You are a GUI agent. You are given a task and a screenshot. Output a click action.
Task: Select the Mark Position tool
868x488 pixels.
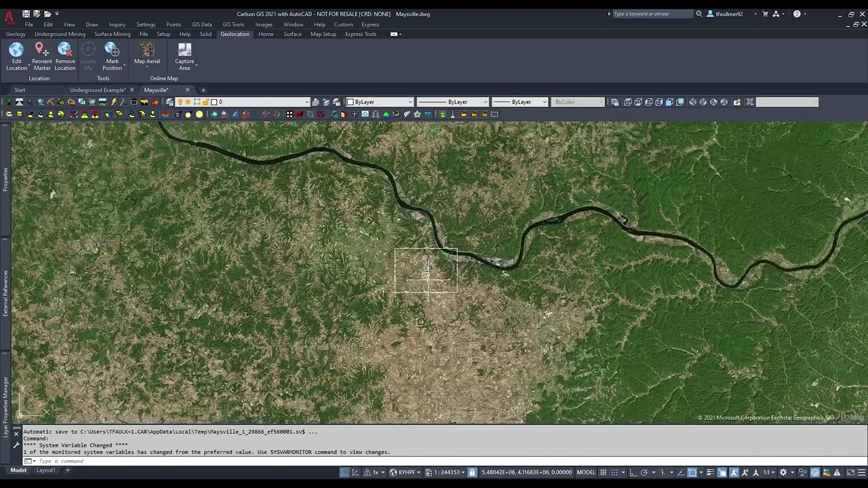(112, 56)
